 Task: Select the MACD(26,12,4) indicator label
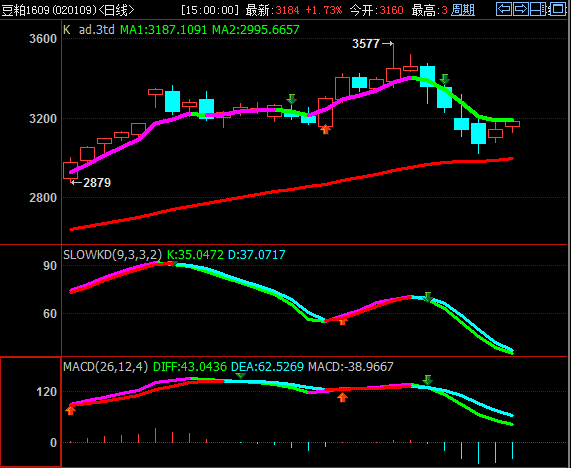click(106, 366)
